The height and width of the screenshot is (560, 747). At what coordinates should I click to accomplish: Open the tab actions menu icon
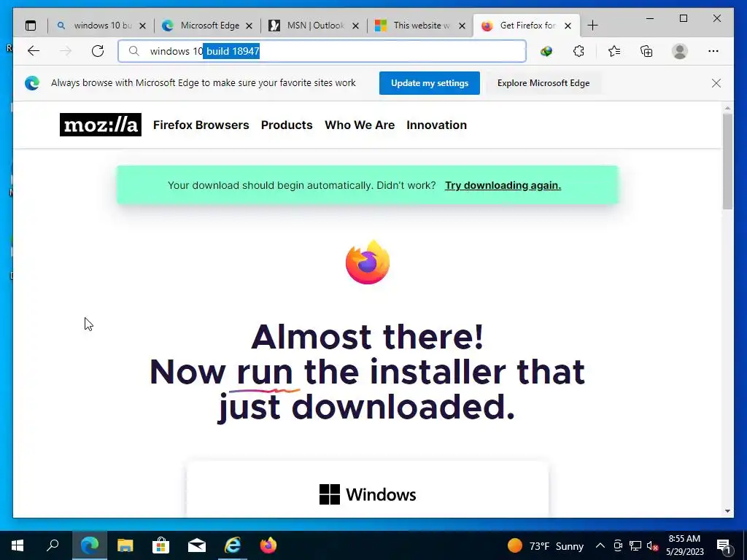click(x=31, y=26)
